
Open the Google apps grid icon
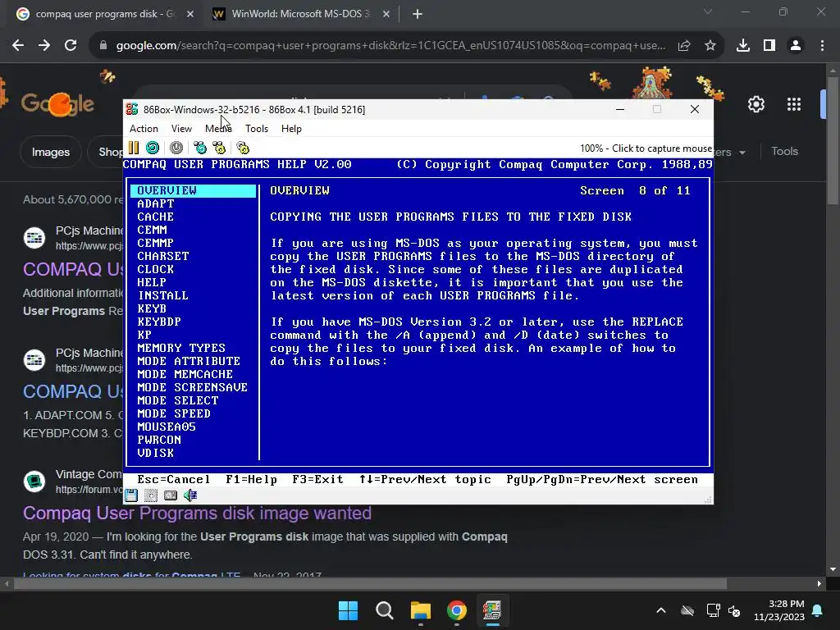click(x=794, y=104)
